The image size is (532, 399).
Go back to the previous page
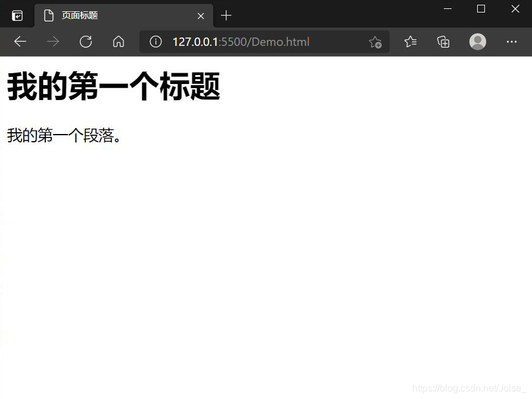(x=20, y=42)
